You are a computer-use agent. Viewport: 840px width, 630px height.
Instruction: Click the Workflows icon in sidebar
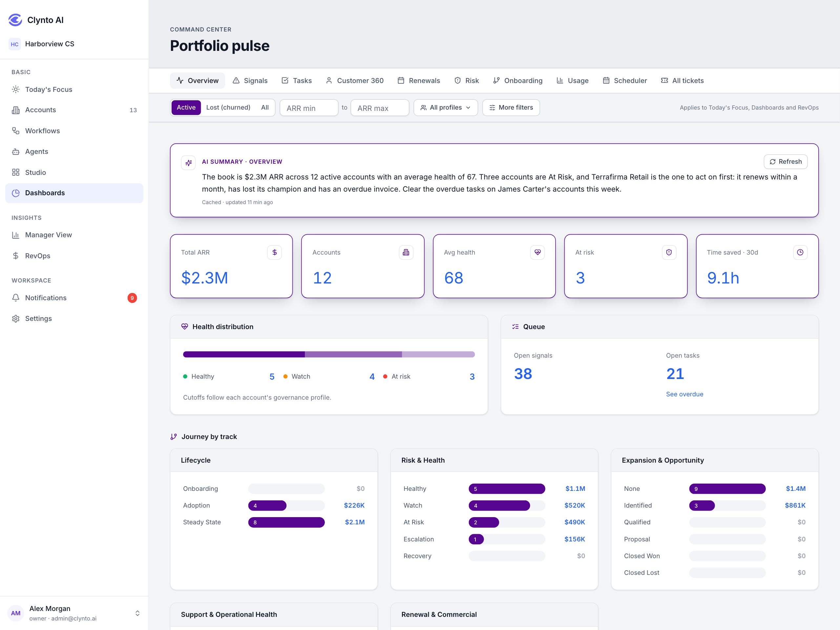coord(15,131)
